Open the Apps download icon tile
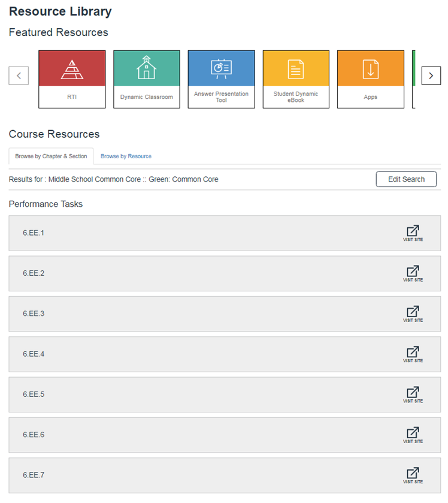 370,69
